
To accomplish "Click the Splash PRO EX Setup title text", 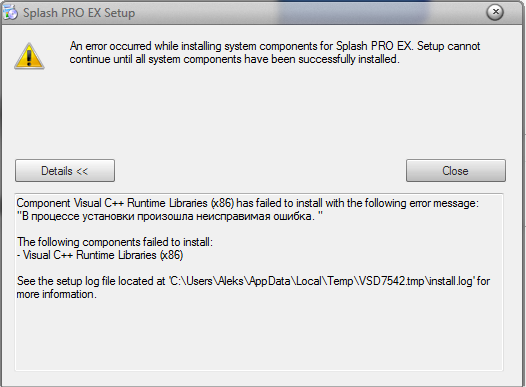I will 79,13.
